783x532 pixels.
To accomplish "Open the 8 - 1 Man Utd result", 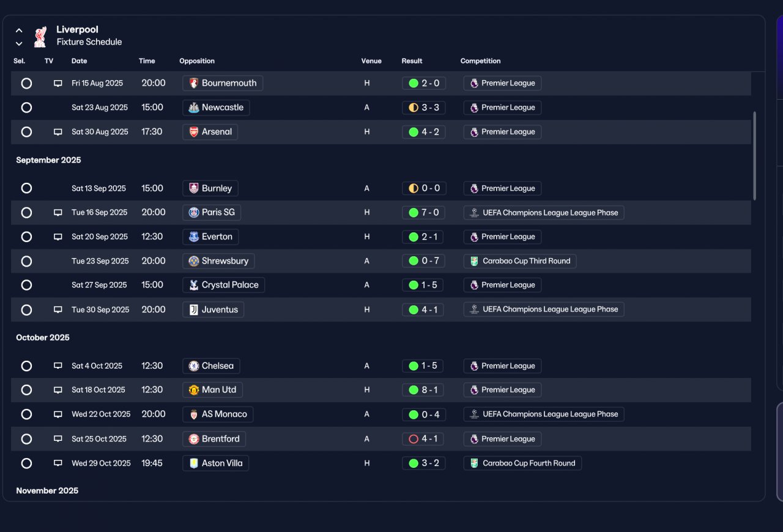I will point(423,390).
